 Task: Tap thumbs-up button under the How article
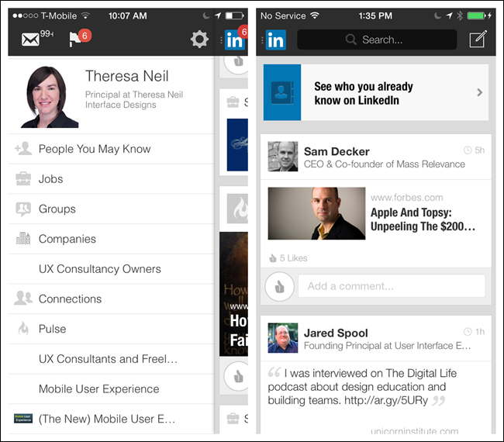point(237,376)
